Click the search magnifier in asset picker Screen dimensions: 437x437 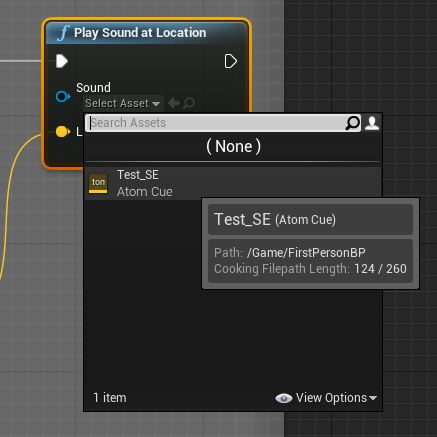(x=353, y=123)
